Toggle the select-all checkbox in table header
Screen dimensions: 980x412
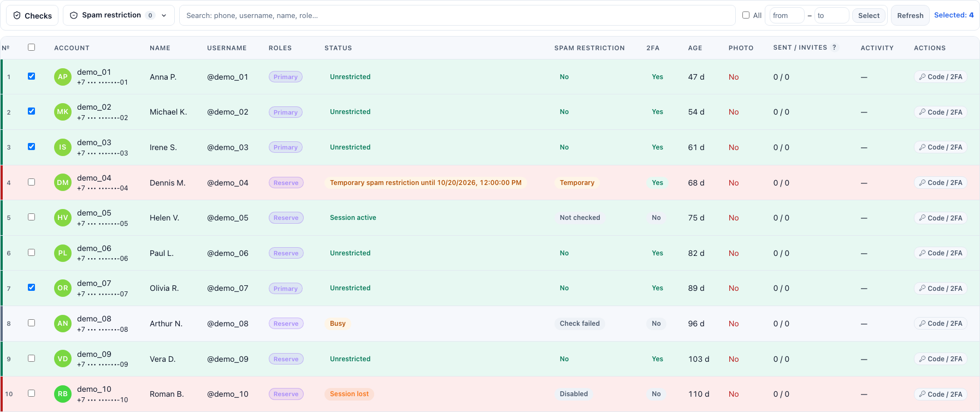point(31,47)
